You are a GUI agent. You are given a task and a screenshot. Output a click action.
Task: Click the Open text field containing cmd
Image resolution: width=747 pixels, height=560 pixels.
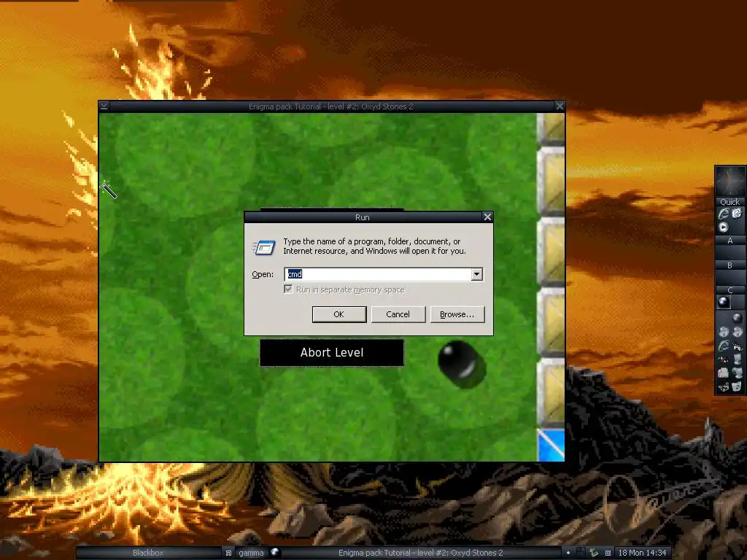point(379,274)
